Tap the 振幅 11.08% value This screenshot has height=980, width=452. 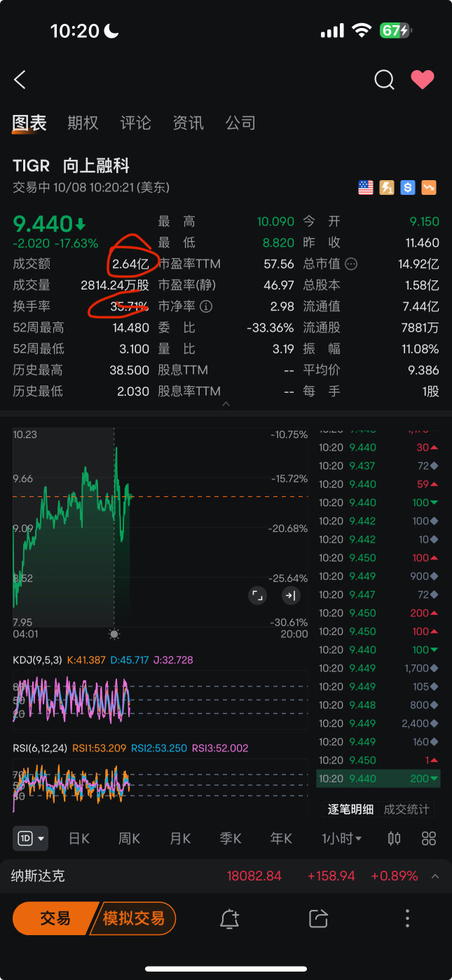[x=419, y=349]
